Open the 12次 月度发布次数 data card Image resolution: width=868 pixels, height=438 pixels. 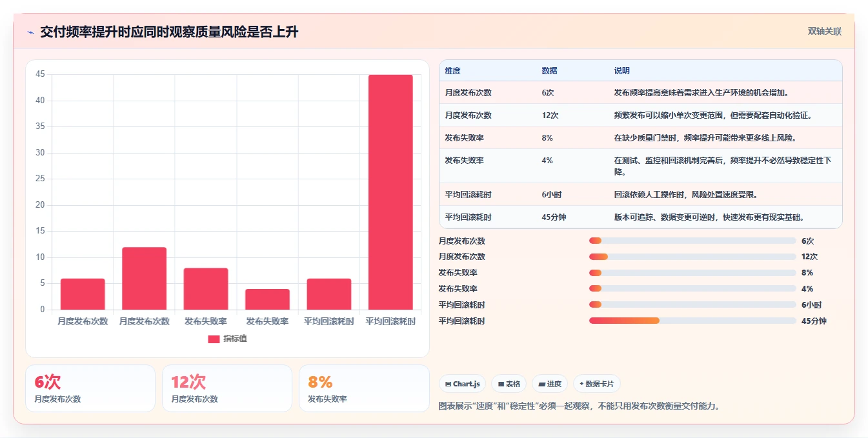click(227, 388)
